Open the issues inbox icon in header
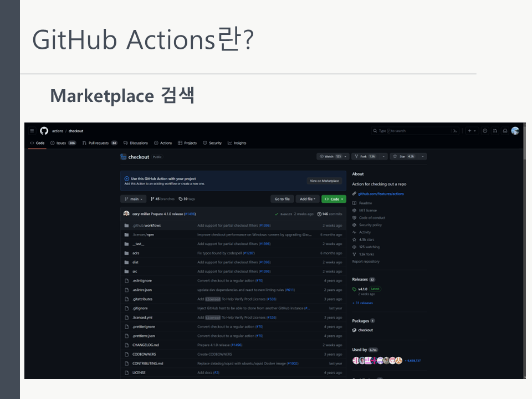Image resolution: width=532 pixels, height=399 pixels. point(485,131)
